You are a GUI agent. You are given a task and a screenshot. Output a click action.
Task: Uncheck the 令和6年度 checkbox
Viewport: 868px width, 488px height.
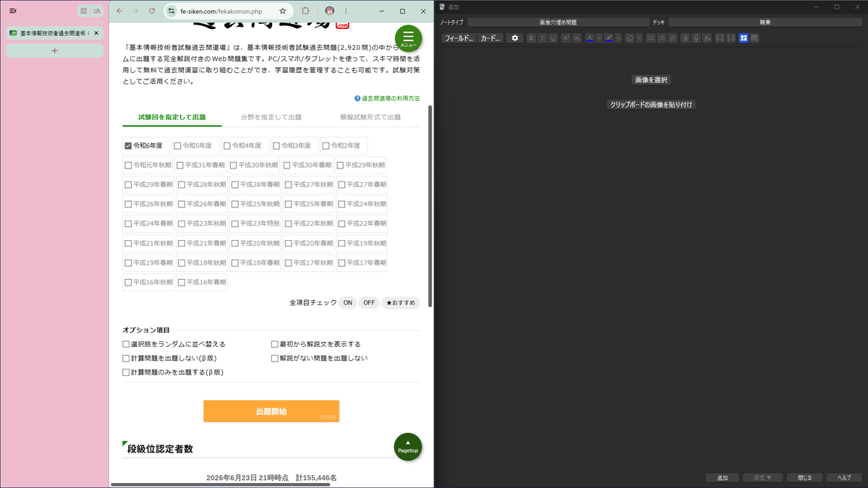[129, 145]
